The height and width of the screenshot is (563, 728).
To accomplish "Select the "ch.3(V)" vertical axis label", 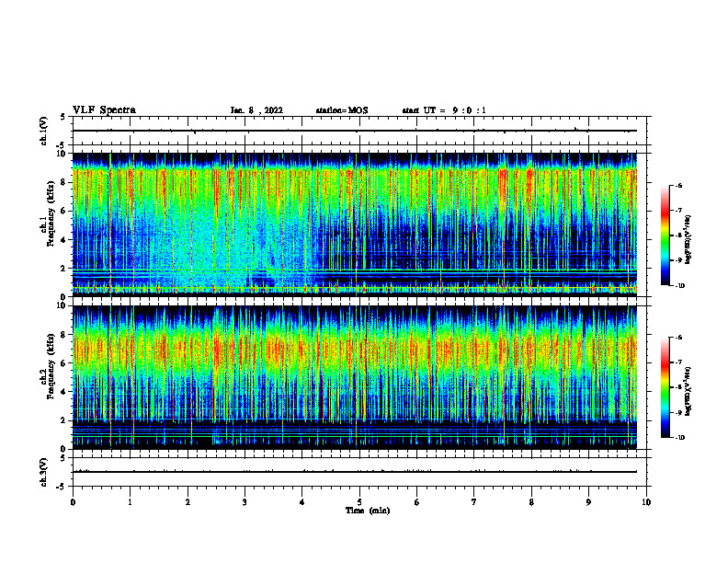I will (44, 472).
